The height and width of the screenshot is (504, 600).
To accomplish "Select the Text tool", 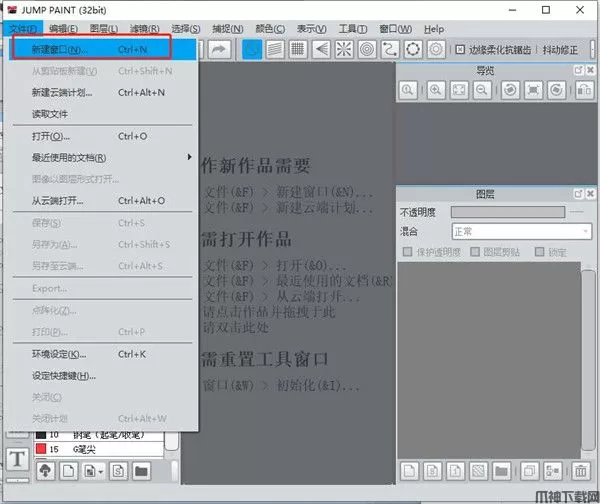I will click(x=17, y=459).
